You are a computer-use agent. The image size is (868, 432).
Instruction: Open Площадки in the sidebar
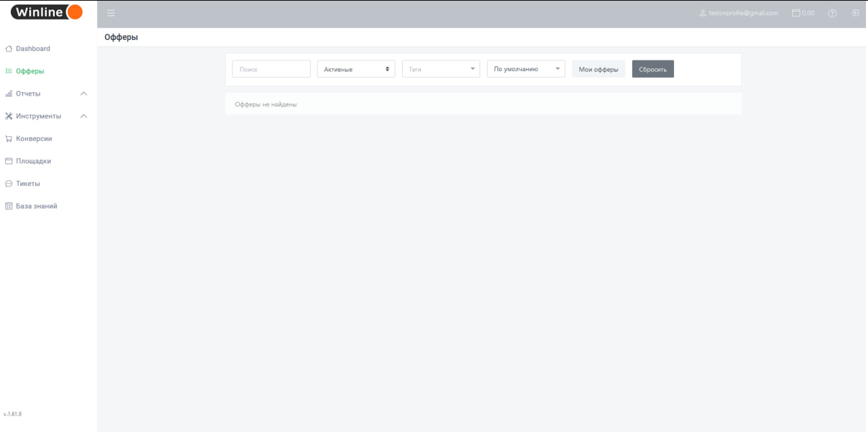pyautogui.click(x=33, y=161)
